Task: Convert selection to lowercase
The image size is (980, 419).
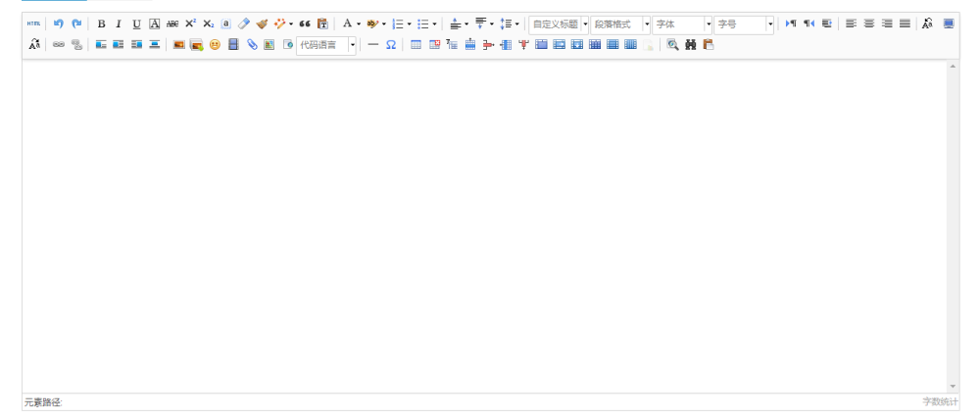Action: (x=33, y=45)
